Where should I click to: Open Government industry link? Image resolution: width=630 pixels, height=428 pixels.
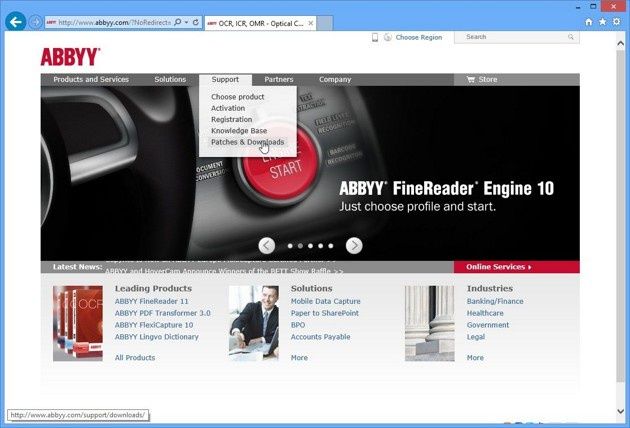488,325
